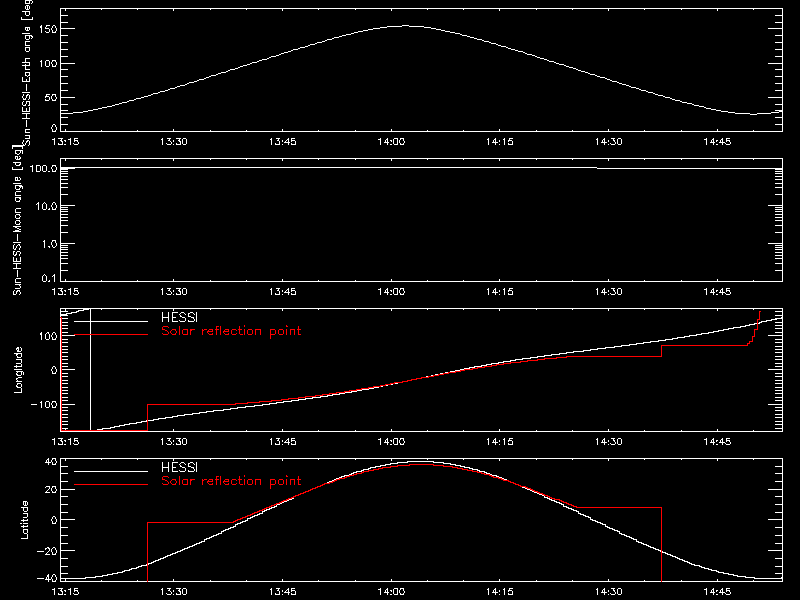Click white HESSI legend line in Latitude plot
Screen dimensions: 800x600
point(111,471)
